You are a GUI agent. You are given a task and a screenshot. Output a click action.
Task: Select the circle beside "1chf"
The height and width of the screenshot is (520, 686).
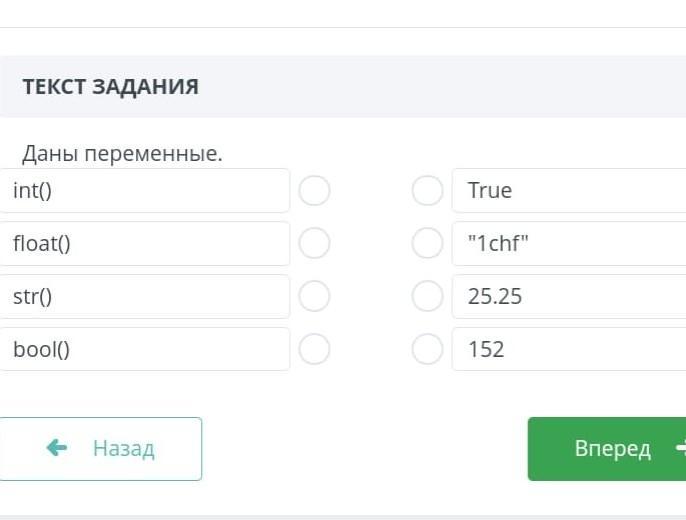coord(427,243)
